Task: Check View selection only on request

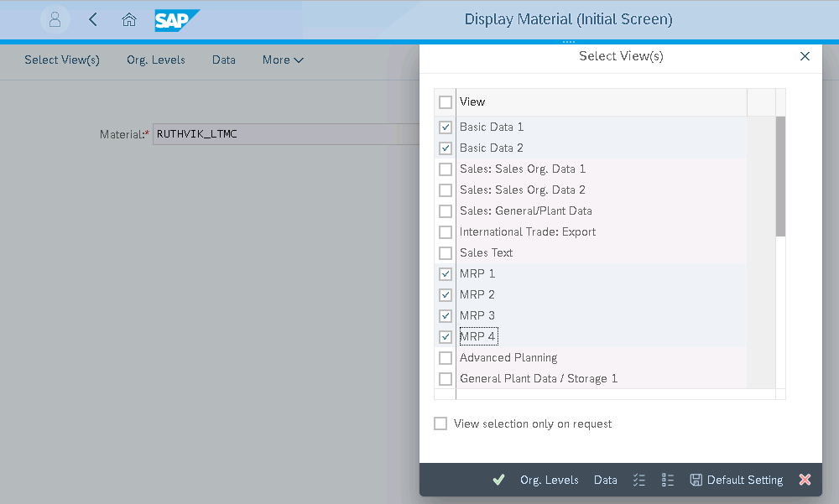Action: (440, 423)
